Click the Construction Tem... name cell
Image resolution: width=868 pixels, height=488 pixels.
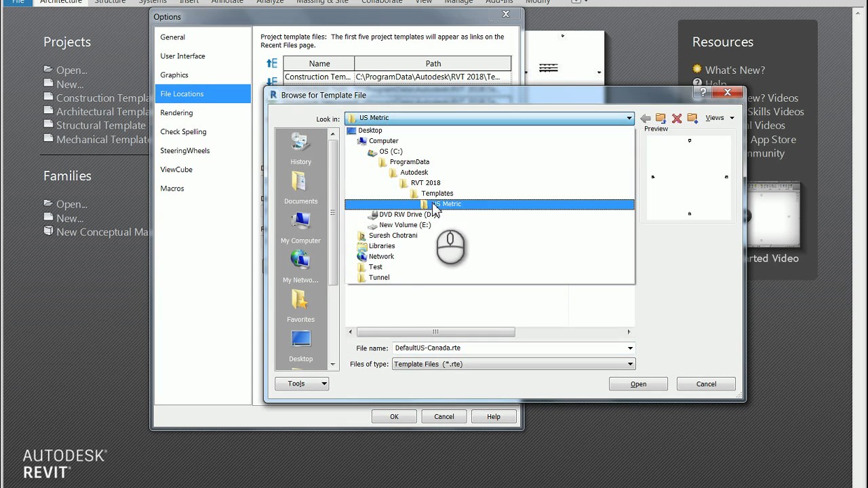pyautogui.click(x=319, y=77)
